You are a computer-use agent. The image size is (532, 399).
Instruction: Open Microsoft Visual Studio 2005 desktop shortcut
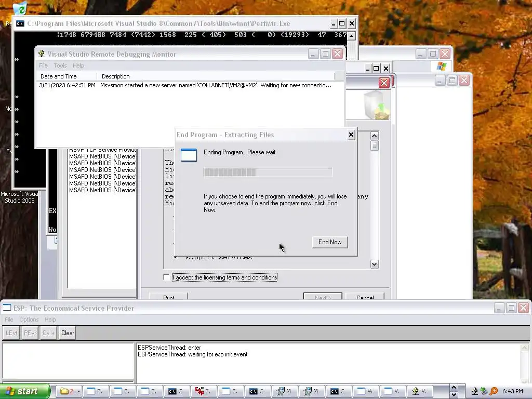19,197
